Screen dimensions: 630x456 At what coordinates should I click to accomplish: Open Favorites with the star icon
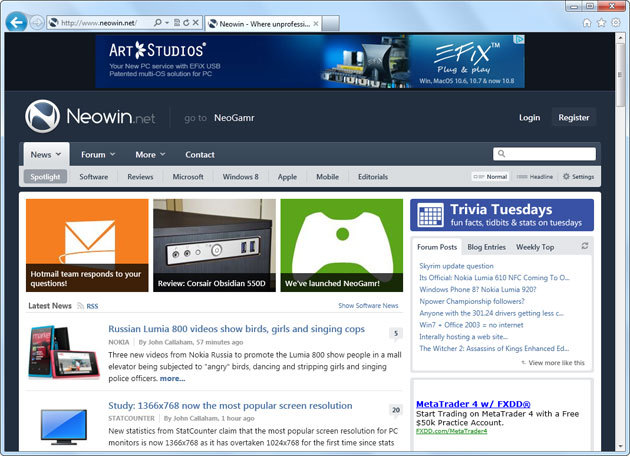coord(601,23)
